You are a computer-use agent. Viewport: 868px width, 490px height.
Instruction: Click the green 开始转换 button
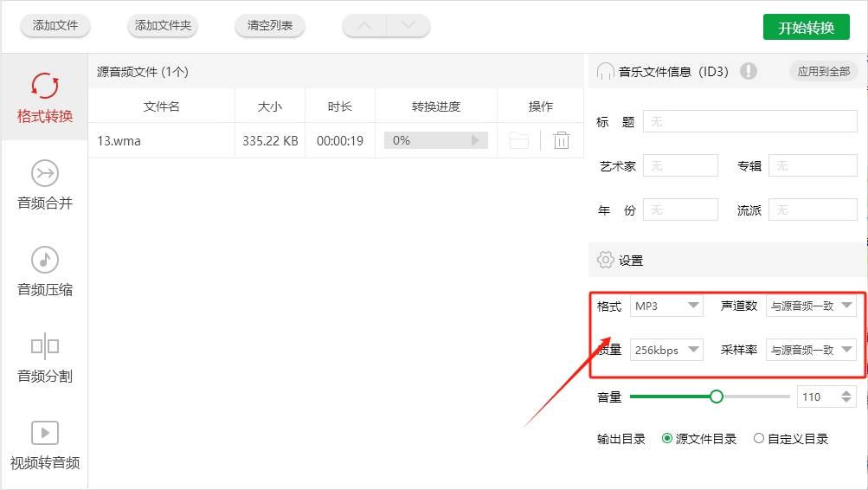coord(806,27)
